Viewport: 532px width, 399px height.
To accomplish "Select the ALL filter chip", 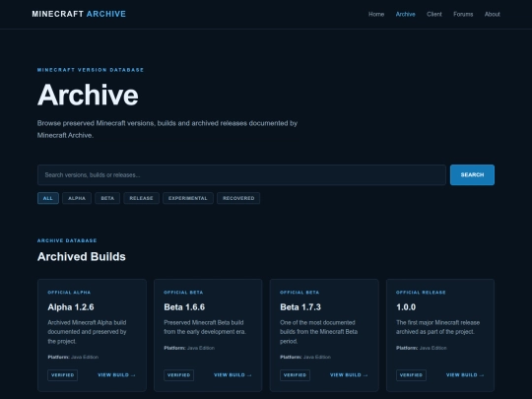I will point(48,198).
